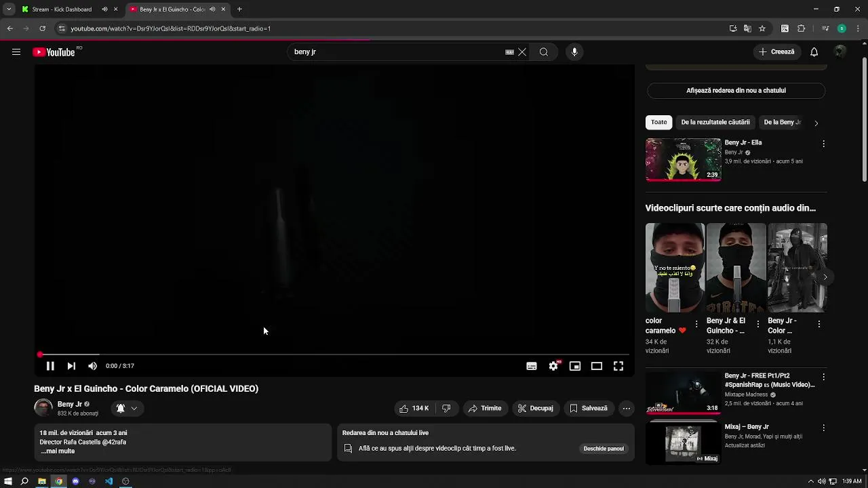The width and height of the screenshot is (868, 488).
Task: Dislike the video
Action: (446, 409)
